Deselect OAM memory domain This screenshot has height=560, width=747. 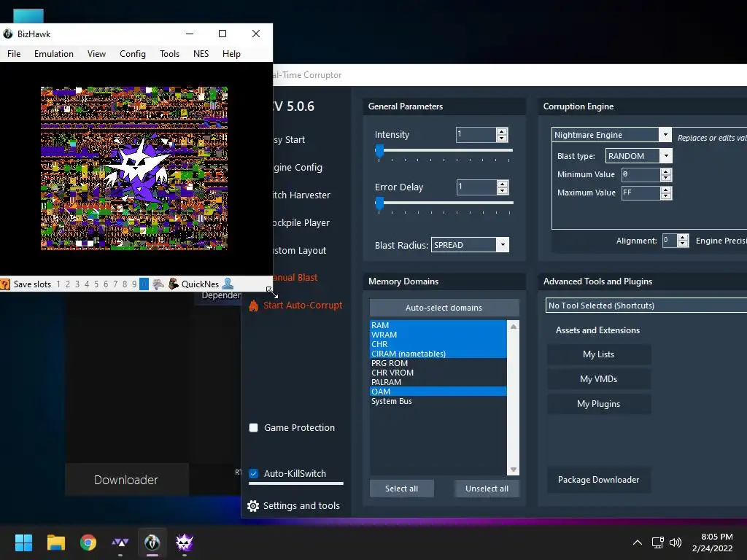point(438,392)
